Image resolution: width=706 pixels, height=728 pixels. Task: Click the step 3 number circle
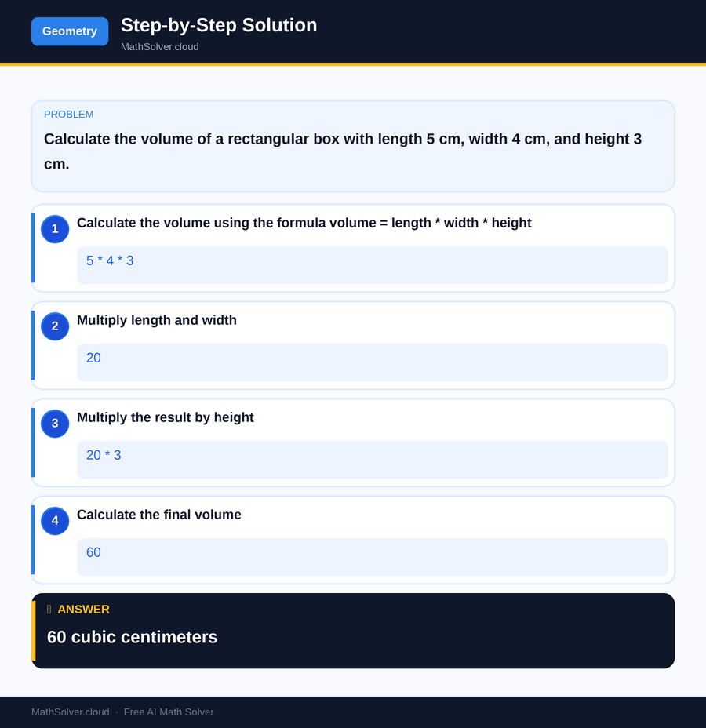coord(55,424)
